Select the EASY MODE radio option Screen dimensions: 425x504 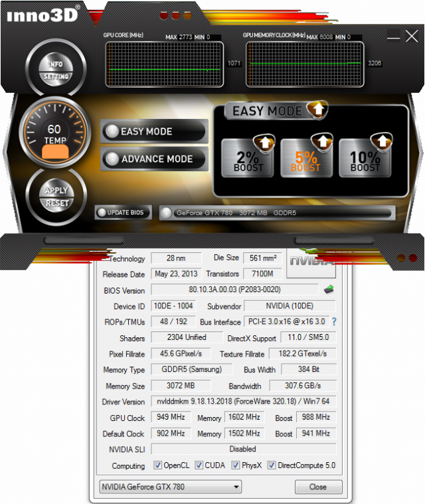point(154,131)
